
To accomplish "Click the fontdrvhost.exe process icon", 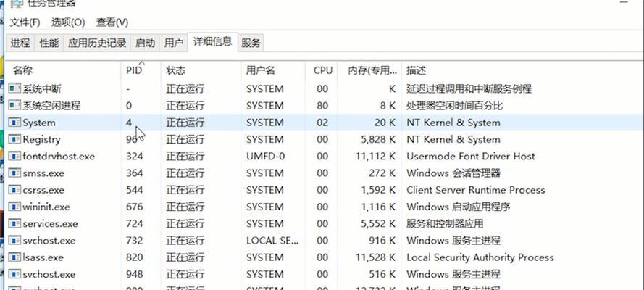I will [x=14, y=156].
